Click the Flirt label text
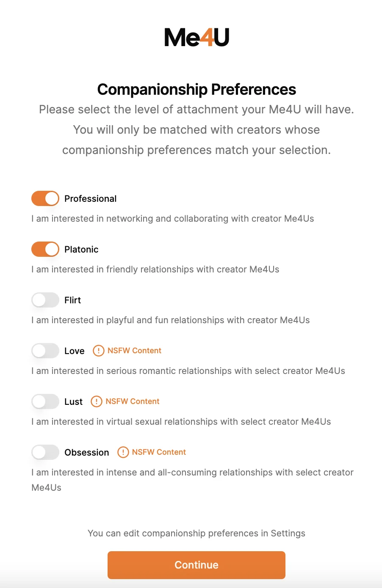This screenshot has height=588, width=382. (72, 300)
